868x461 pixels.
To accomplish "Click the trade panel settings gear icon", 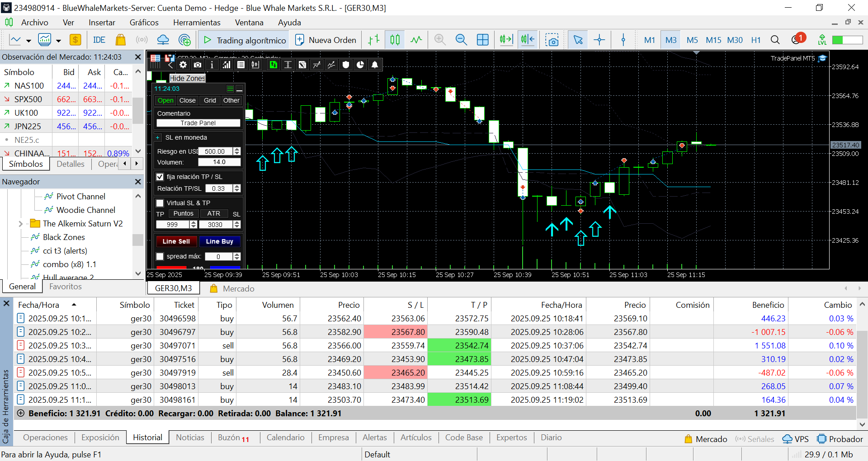I will click(x=183, y=65).
